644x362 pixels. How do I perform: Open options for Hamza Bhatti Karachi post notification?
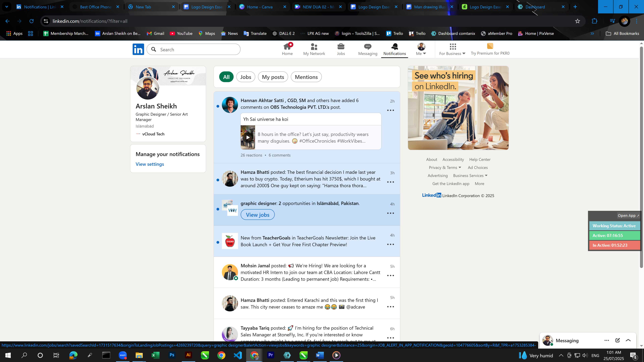point(390,307)
